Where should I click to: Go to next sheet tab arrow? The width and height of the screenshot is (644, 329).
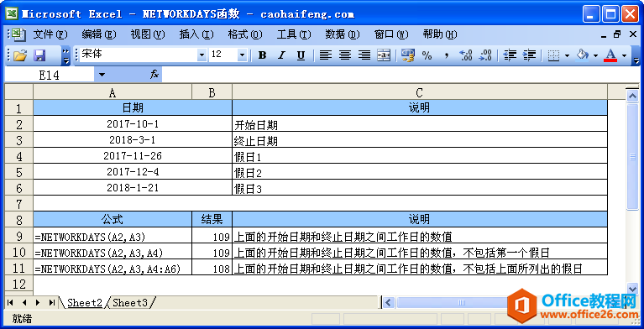click(x=38, y=303)
